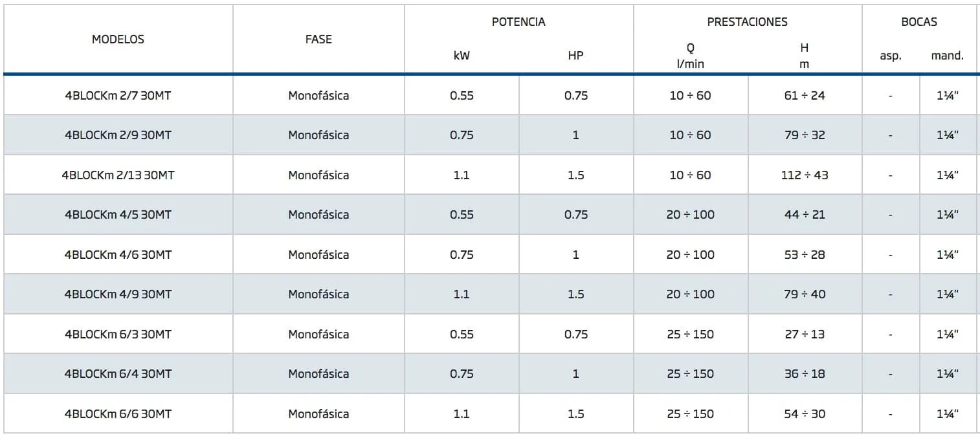Click the kW sub-header
Screen dimensions: 980x440
point(462,56)
